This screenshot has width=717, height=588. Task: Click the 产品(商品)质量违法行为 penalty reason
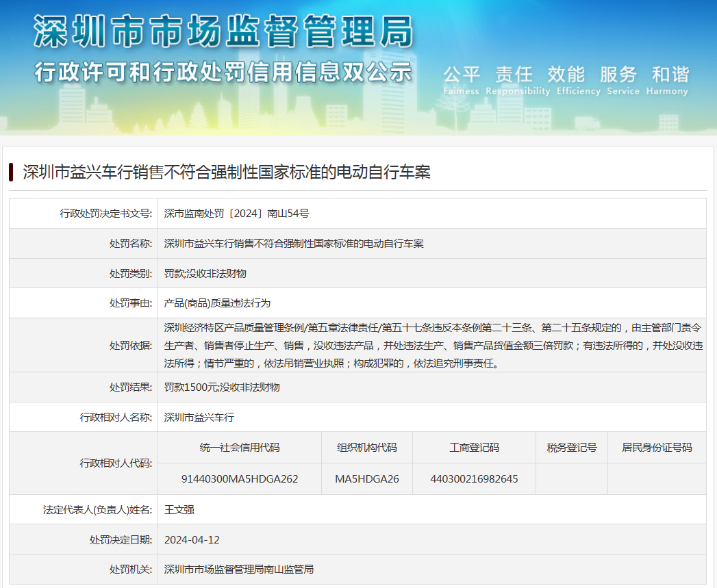click(217, 303)
